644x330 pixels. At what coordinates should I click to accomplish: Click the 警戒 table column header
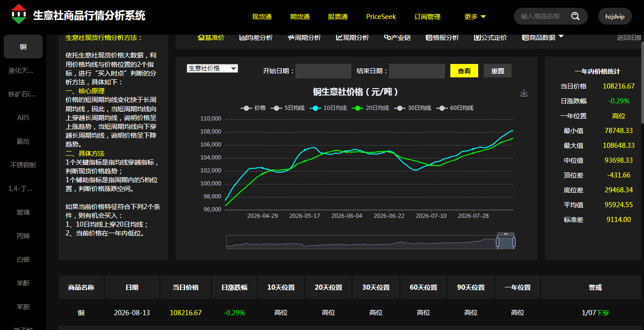[x=595, y=287]
